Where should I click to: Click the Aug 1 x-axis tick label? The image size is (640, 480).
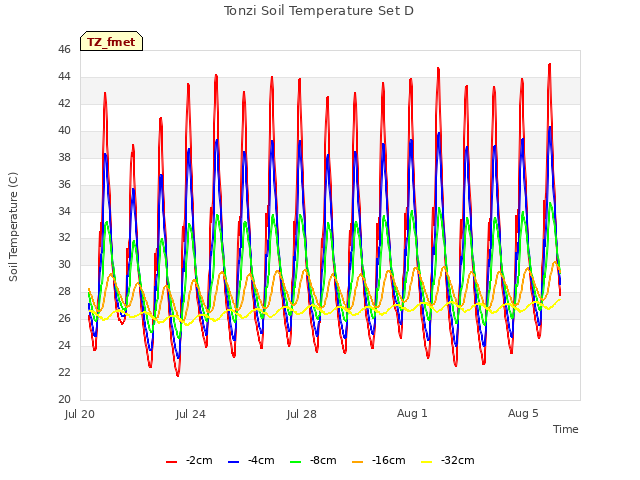(x=412, y=413)
